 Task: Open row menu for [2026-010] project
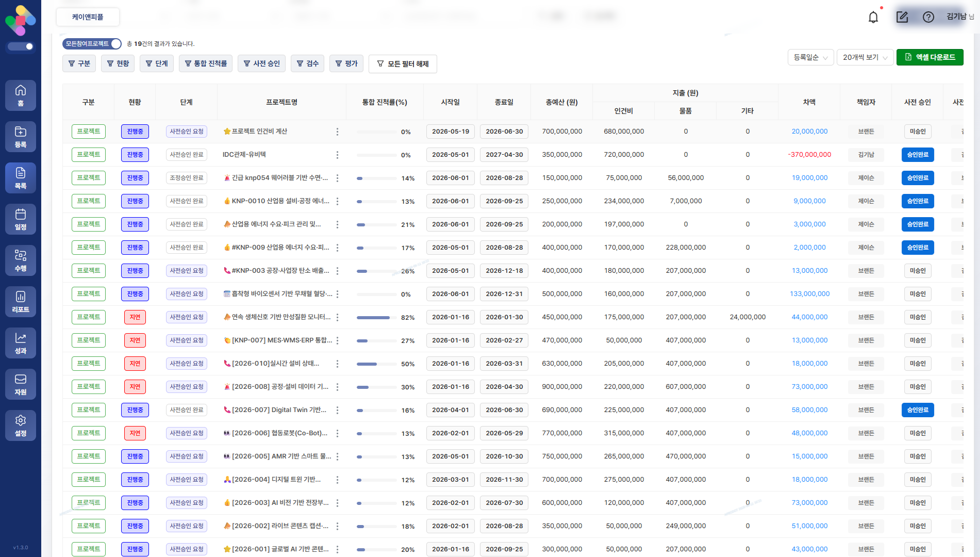click(337, 364)
